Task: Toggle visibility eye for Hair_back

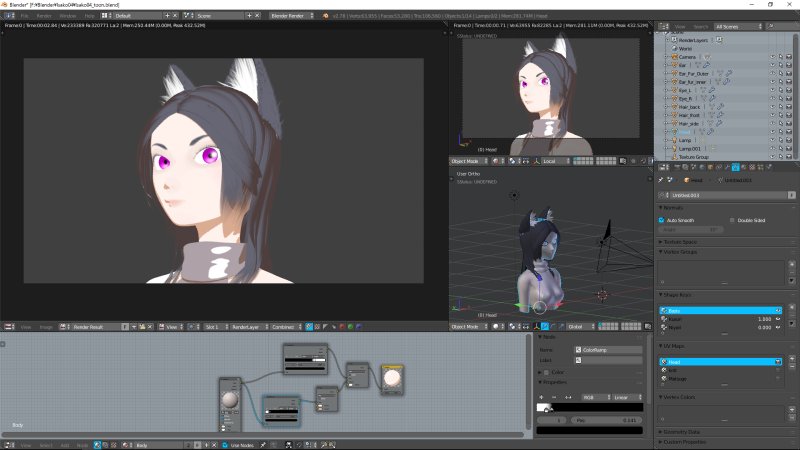Action: click(x=772, y=107)
